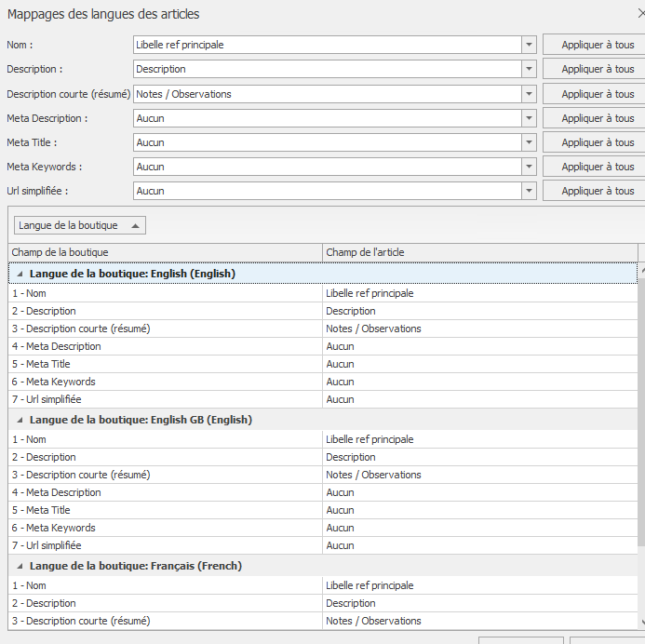645x644 pixels.
Task: Select Aucun cell for English GB Meta Title
Action: tap(480, 510)
